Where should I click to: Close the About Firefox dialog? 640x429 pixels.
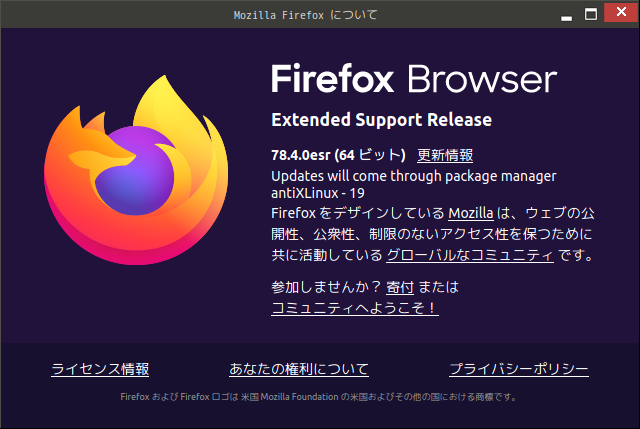(x=621, y=12)
